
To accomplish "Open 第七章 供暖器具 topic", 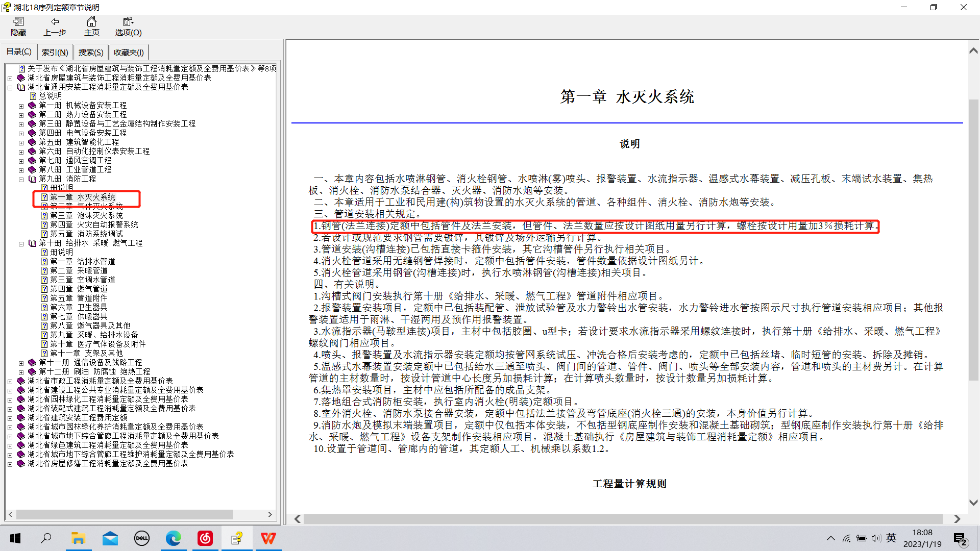I will click(79, 316).
